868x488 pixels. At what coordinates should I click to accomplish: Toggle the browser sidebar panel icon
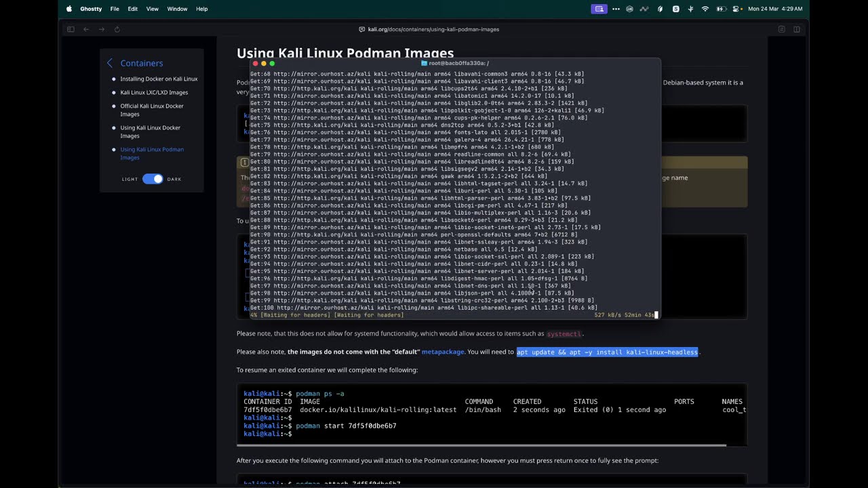pyautogui.click(x=71, y=29)
